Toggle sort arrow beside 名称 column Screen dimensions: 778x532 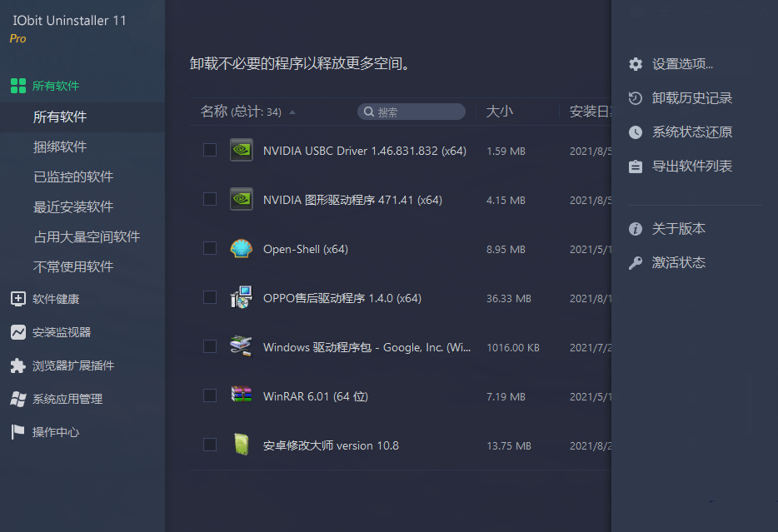point(292,112)
